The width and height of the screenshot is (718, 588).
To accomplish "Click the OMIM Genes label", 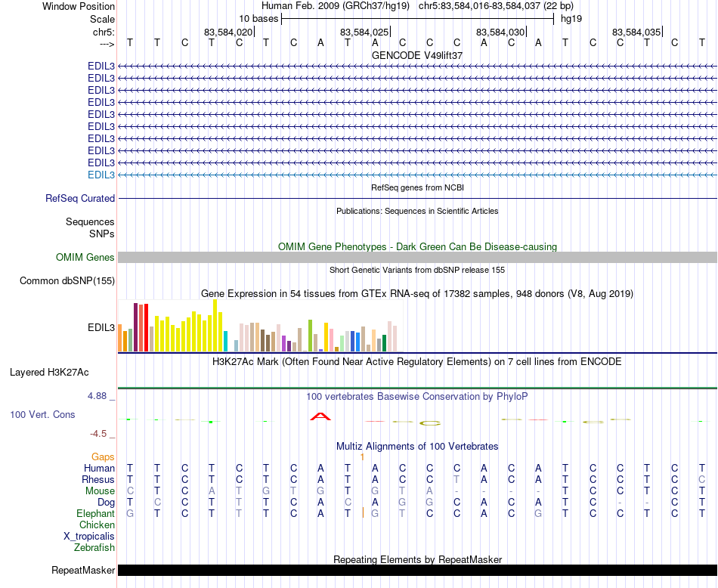I will tap(85, 258).
